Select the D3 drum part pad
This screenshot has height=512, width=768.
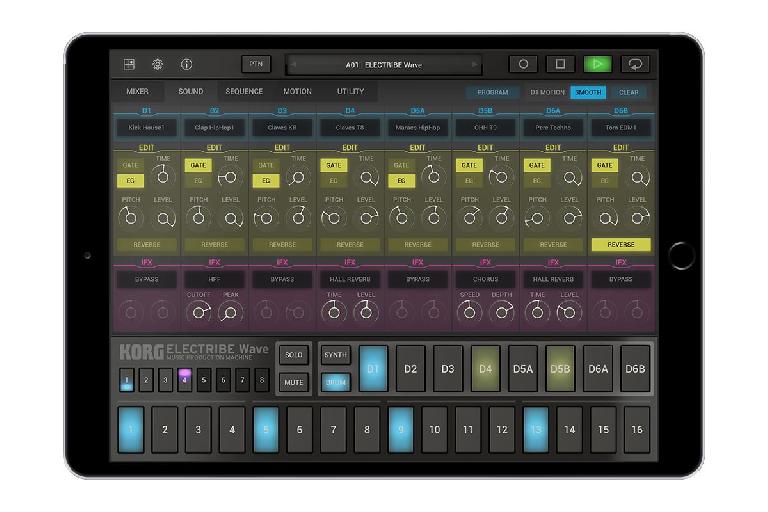tap(448, 369)
